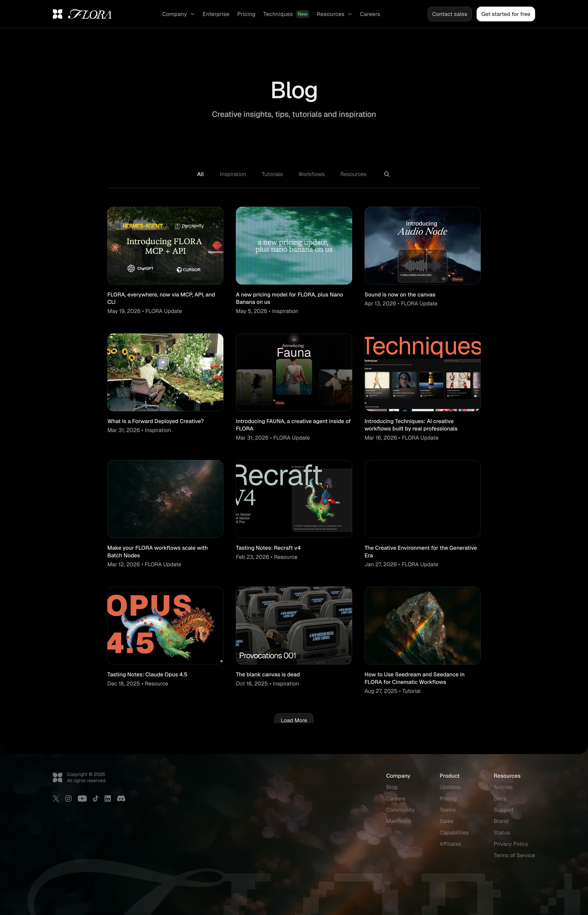
Task: Expand the Company dropdown menu
Action: tap(178, 14)
